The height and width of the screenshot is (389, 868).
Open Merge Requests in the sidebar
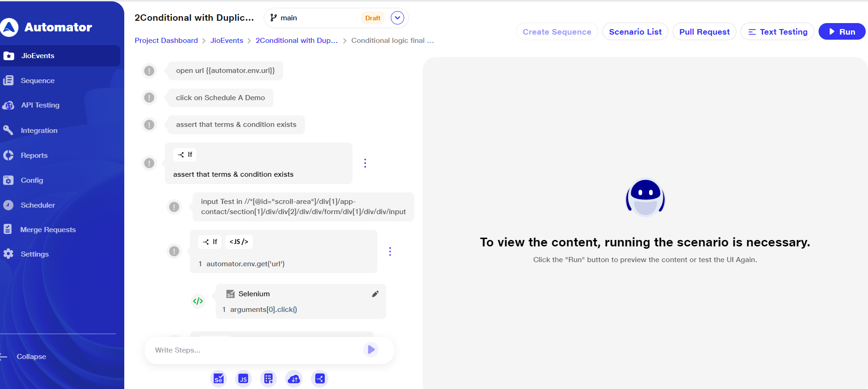click(48, 230)
